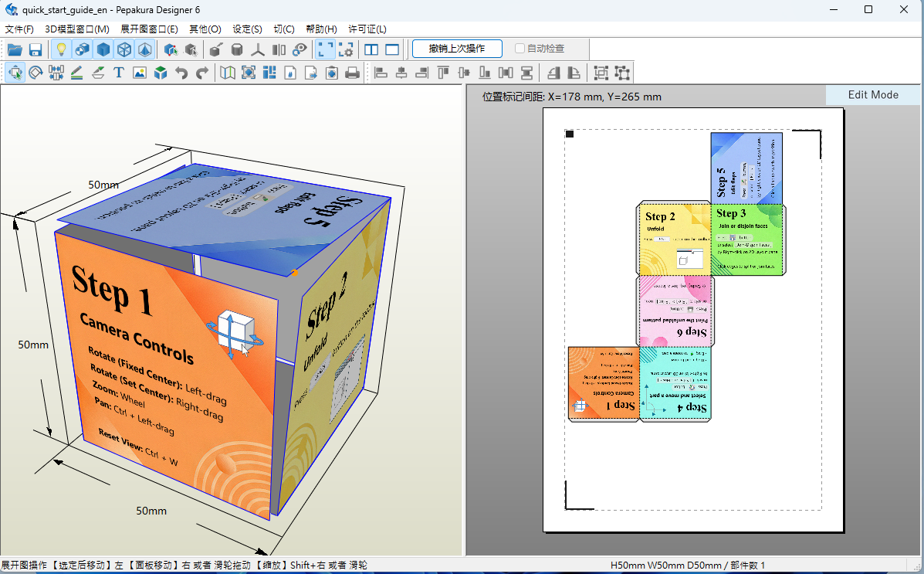Click the gray cylinder icon
The height and width of the screenshot is (574, 924).
pos(237,49)
